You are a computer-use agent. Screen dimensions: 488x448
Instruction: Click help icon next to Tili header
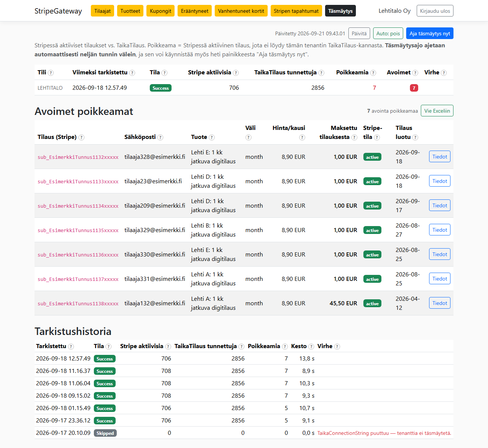coord(51,73)
